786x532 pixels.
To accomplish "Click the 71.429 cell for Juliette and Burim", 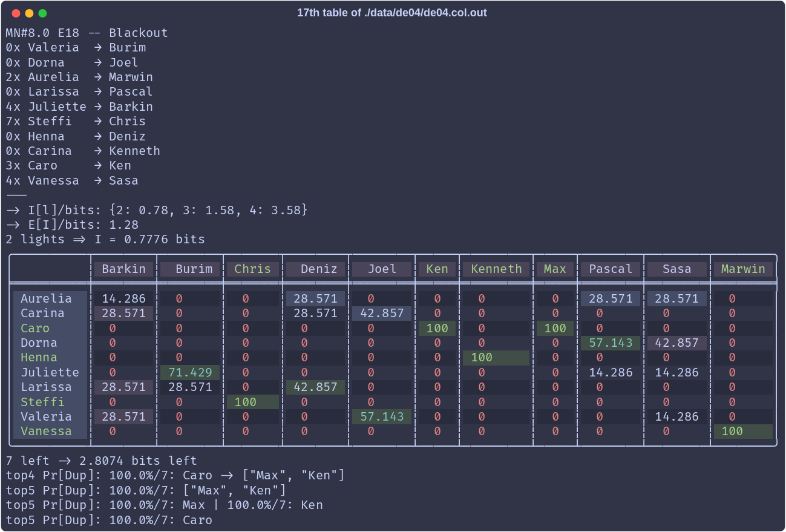I will (x=190, y=372).
